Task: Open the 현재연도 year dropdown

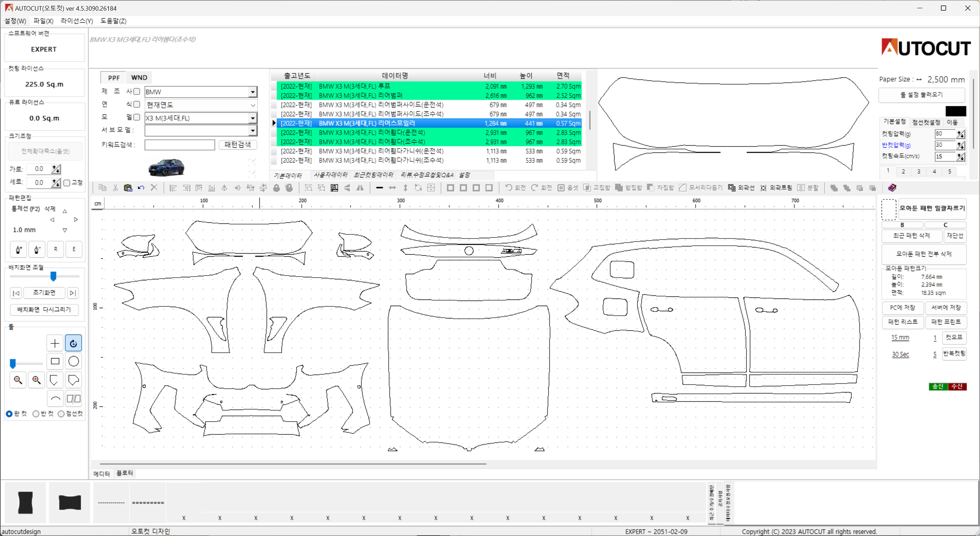Action: (253, 105)
